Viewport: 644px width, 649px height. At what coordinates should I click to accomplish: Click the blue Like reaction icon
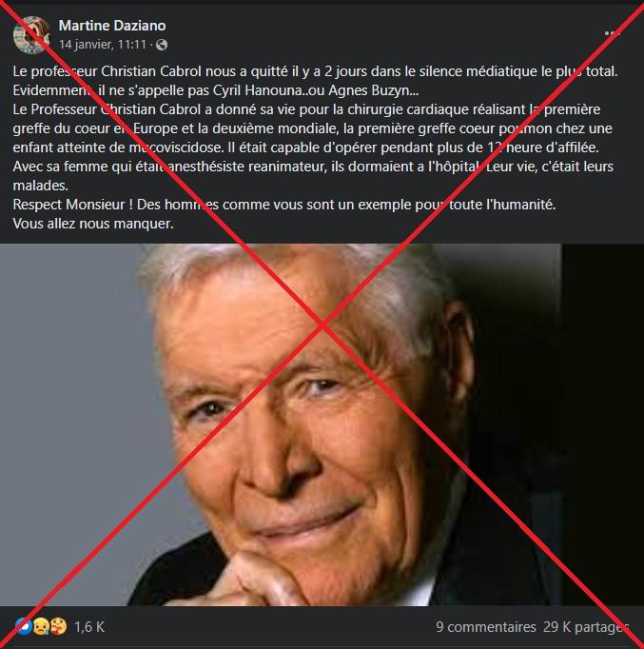[22, 627]
